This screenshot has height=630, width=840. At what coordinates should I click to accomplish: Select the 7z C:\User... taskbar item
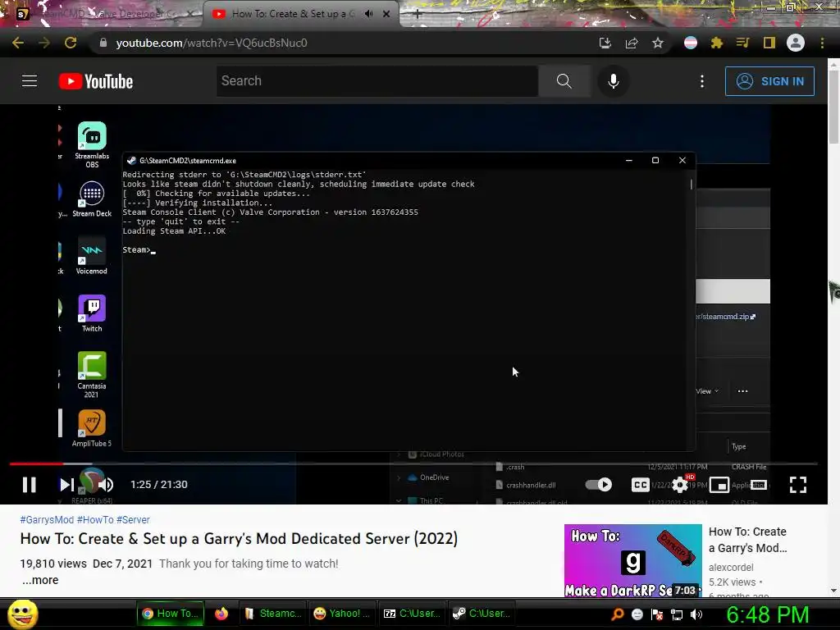point(412,614)
